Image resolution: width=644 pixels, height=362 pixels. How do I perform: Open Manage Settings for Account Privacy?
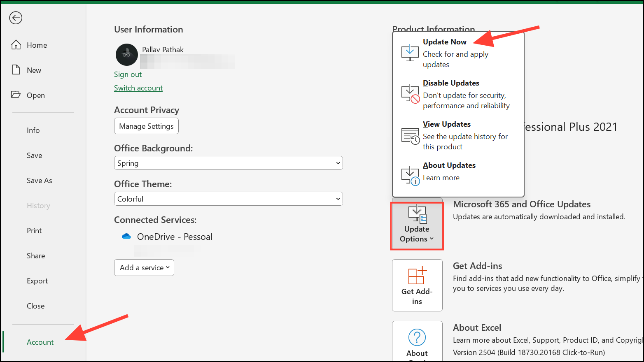click(146, 126)
